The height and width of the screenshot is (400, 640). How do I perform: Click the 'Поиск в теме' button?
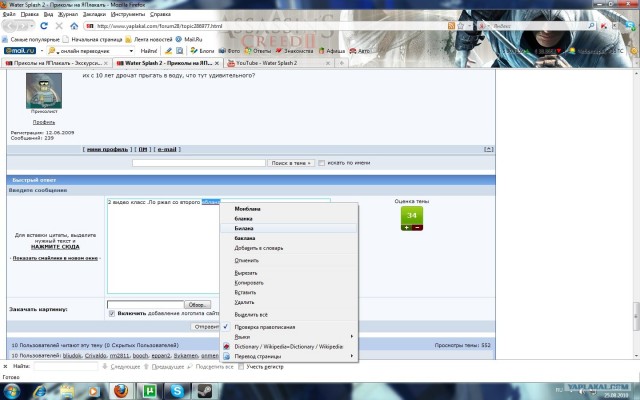(x=291, y=163)
